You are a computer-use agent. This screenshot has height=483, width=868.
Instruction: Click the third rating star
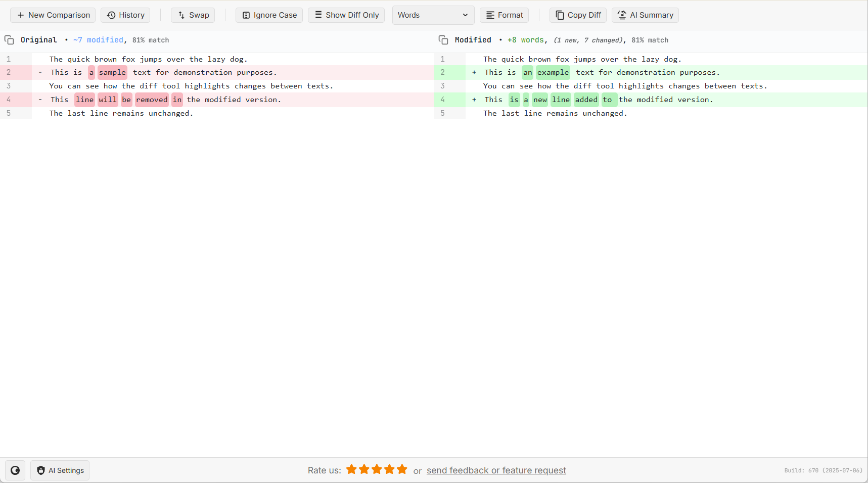click(x=377, y=469)
